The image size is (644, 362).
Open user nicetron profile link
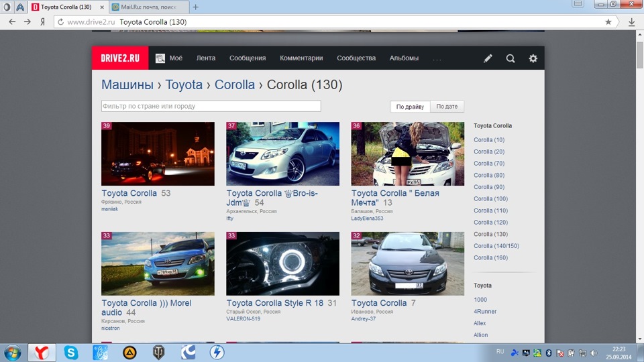[x=111, y=328]
